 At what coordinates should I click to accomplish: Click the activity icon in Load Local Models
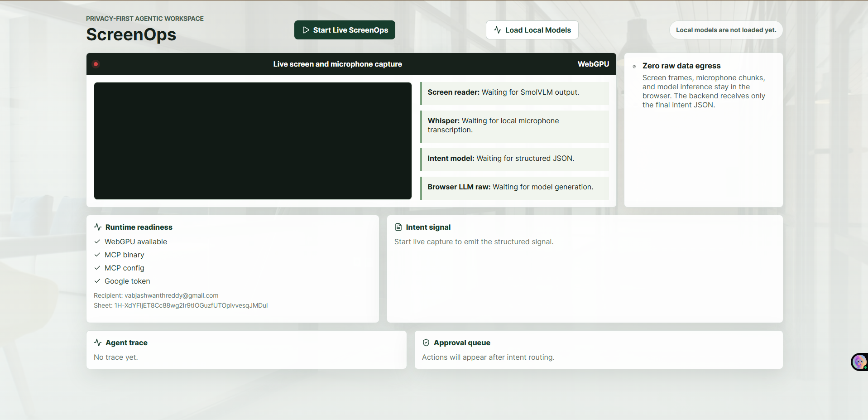point(498,30)
